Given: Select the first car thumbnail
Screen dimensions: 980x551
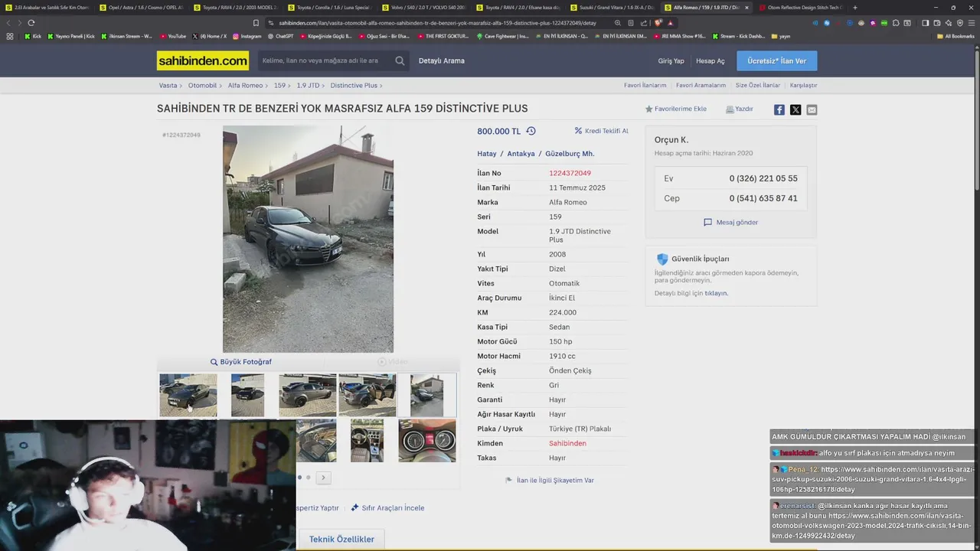Looking at the screenshot, I should [188, 395].
